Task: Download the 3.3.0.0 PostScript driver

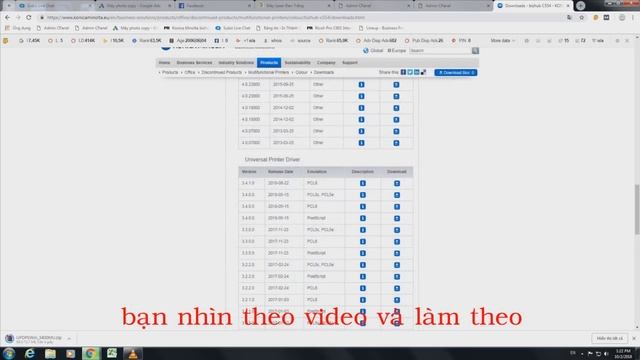Action: point(397,253)
